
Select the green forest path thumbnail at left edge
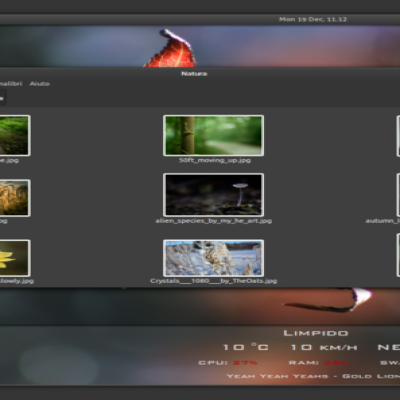[x=15, y=135]
